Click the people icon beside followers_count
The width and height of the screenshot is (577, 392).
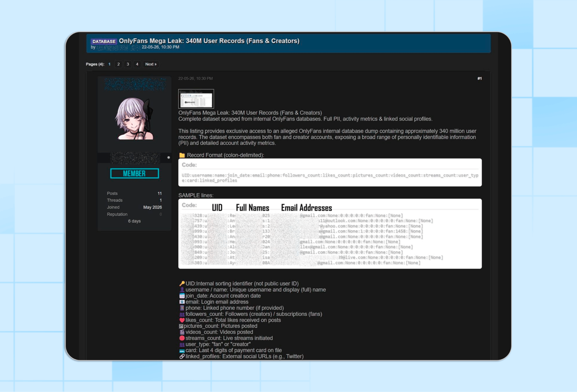[182, 314]
